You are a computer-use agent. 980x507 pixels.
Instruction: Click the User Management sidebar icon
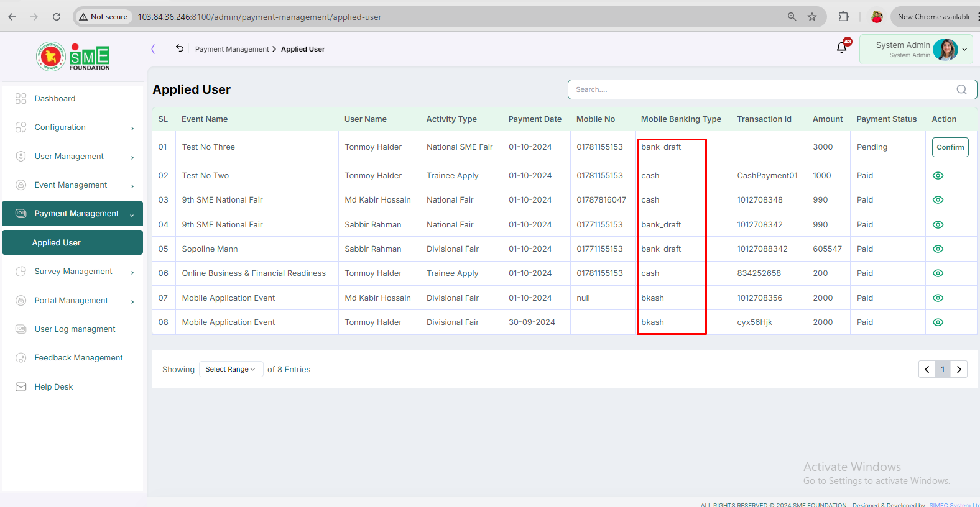pyautogui.click(x=21, y=157)
